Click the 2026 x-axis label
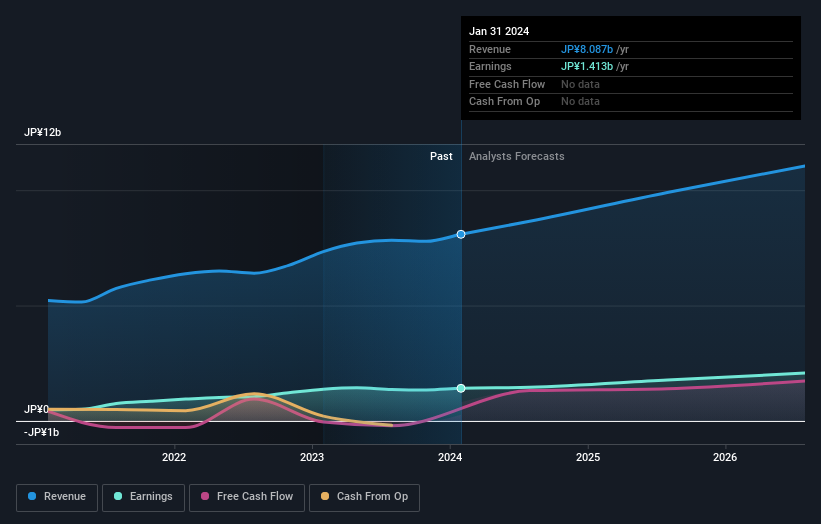The width and height of the screenshot is (821, 524). [725, 458]
